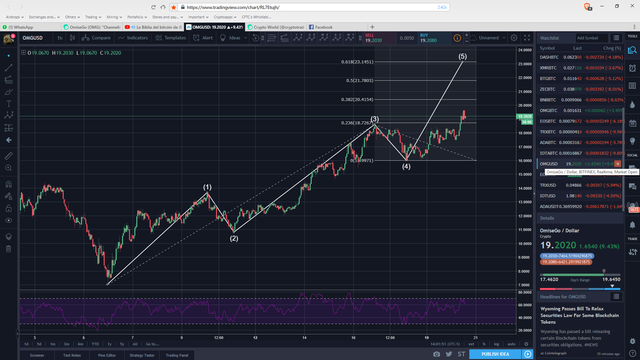Screen dimensions: 640x360
Task: Set chart range to 5d
Action: tap(39, 344)
